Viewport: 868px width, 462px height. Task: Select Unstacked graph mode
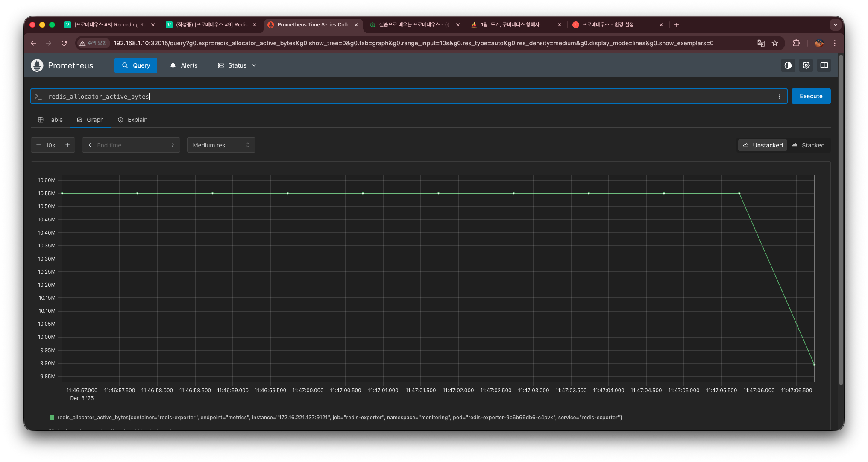tap(763, 145)
